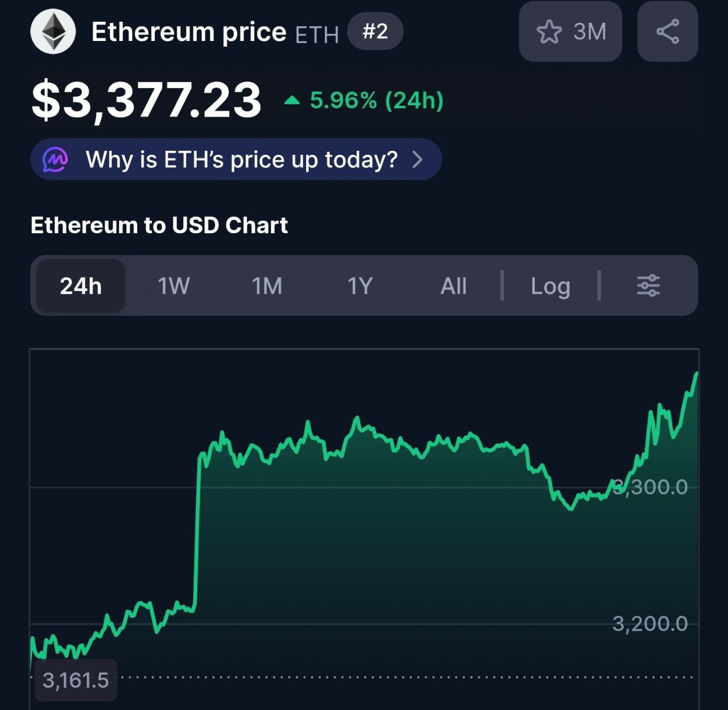Image resolution: width=728 pixels, height=710 pixels.
Task: Click the 3,161.5 price marker label
Action: point(76,680)
